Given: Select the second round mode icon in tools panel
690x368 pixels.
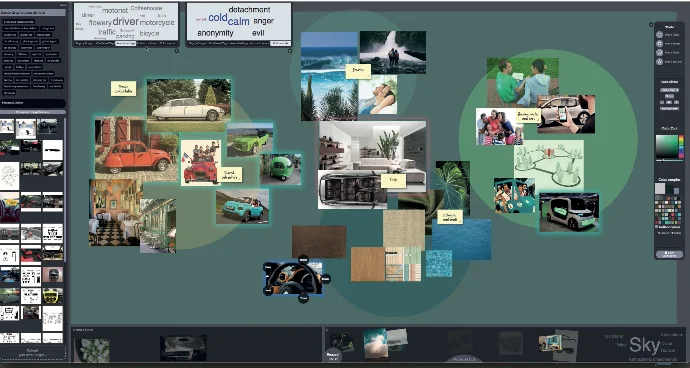Looking at the screenshot, I should 659,44.
